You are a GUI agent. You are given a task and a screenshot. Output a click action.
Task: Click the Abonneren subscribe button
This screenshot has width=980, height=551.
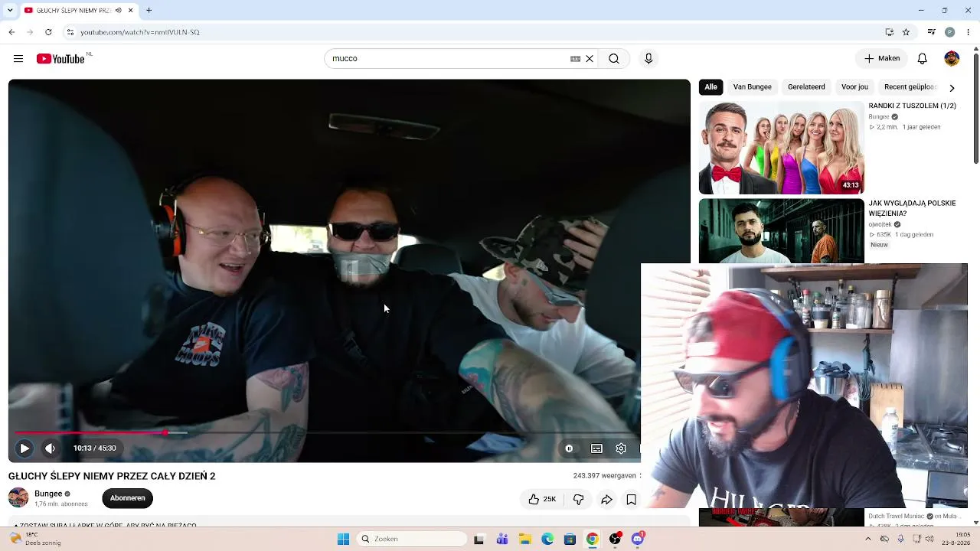click(128, 498)
